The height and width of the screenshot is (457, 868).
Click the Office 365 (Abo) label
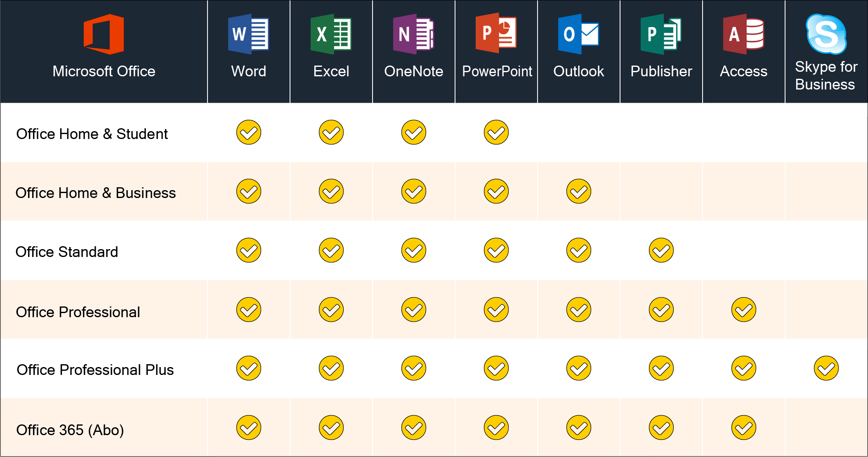[x=70, y=430]
